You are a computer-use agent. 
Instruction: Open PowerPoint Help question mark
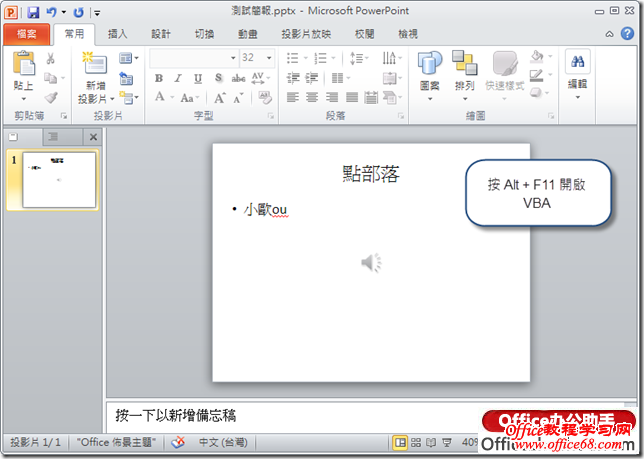coord(627,34)
